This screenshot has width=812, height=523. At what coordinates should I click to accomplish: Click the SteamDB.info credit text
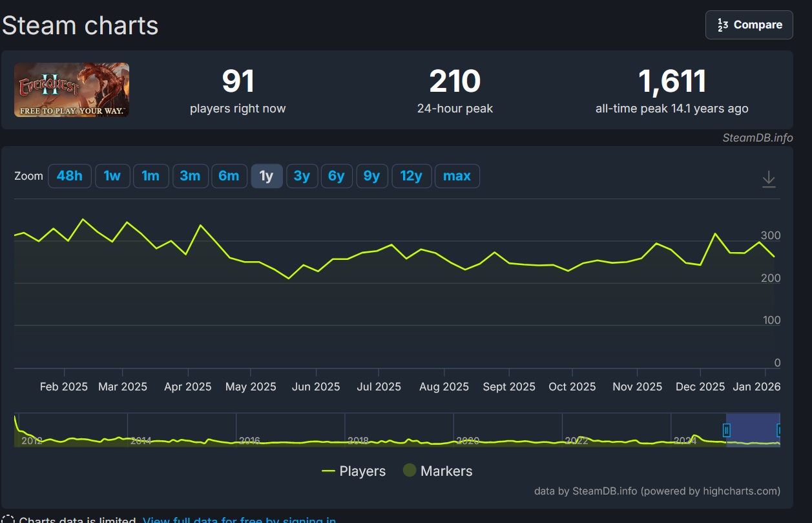pyautogui.click(x=758, y=138)
